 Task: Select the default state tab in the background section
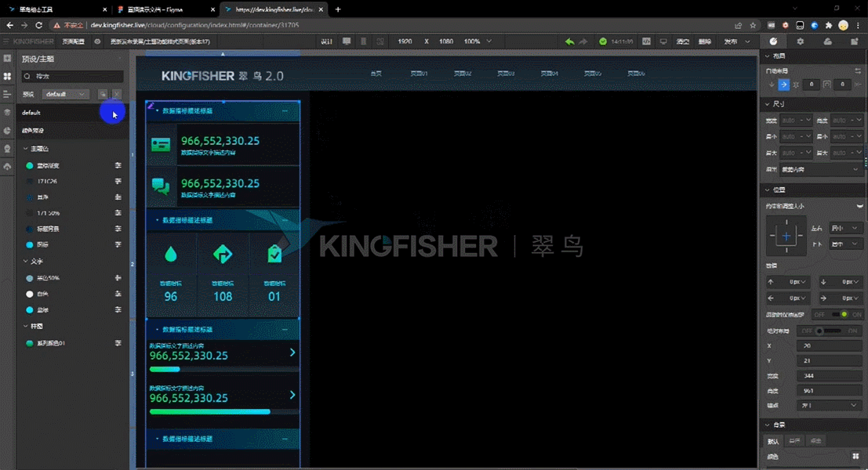pos(773,441)
